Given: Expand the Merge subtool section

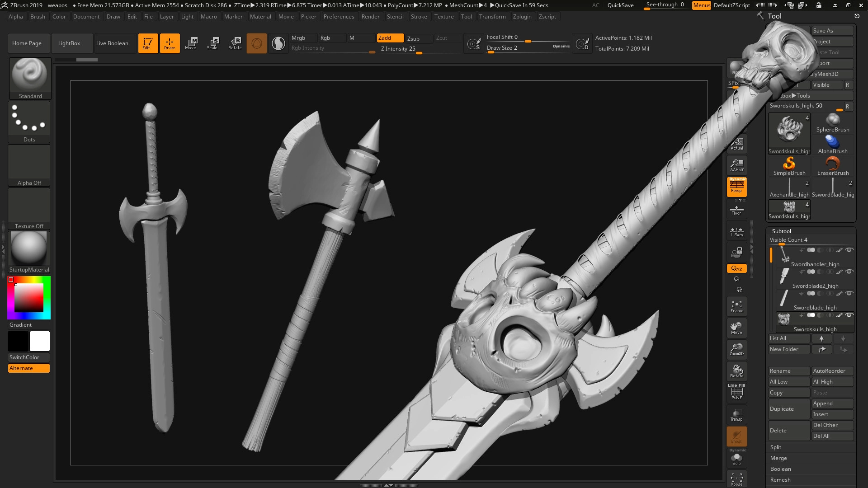Looking at the screenshot, I should (x=778, y=458).
